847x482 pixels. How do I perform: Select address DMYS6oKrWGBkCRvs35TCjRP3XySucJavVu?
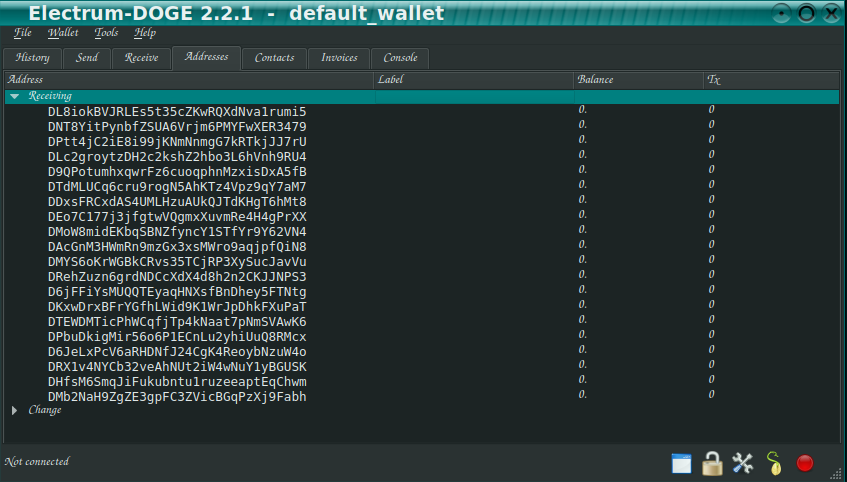click(177, 262)
